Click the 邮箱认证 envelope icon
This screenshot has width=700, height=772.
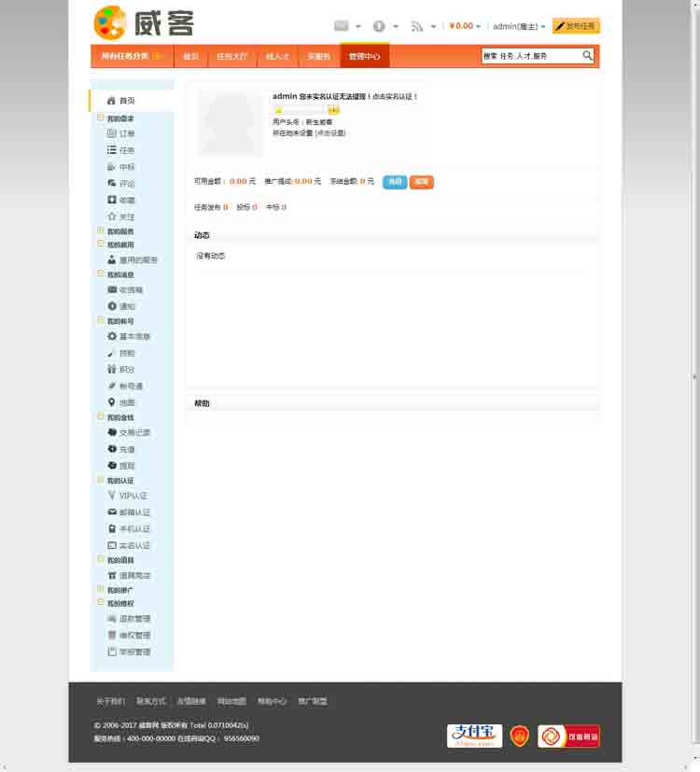coord(112,512)
